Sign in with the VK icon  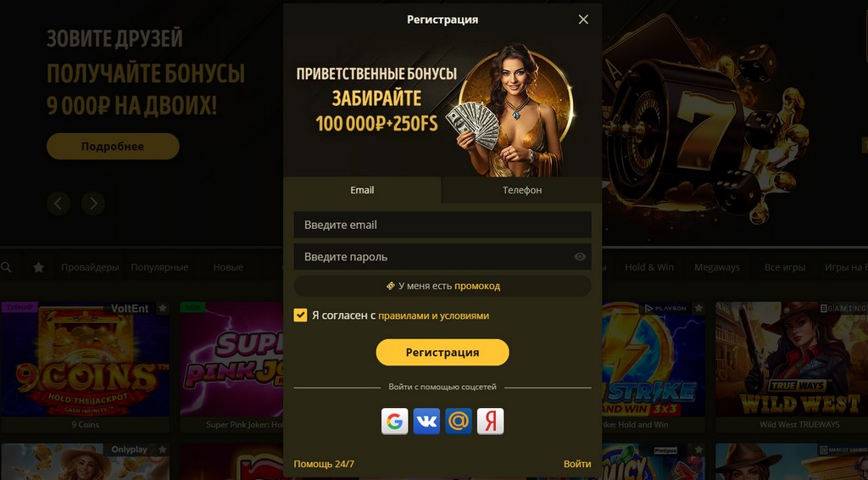(x=427, y=421)
